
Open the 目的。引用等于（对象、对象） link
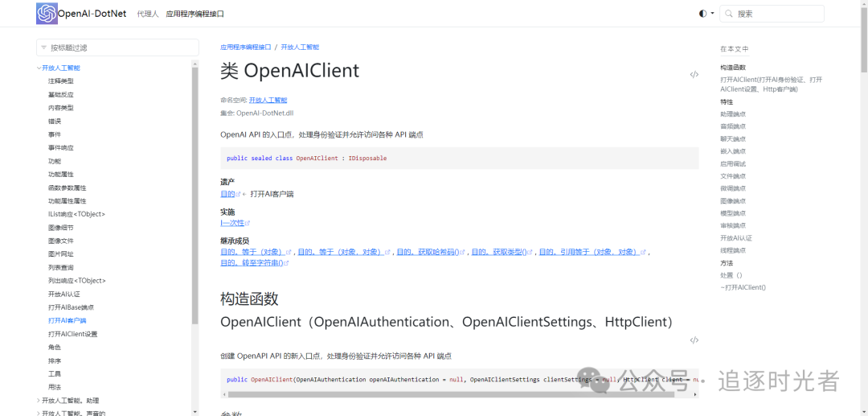pyautogui.click(x=590, y=252)
